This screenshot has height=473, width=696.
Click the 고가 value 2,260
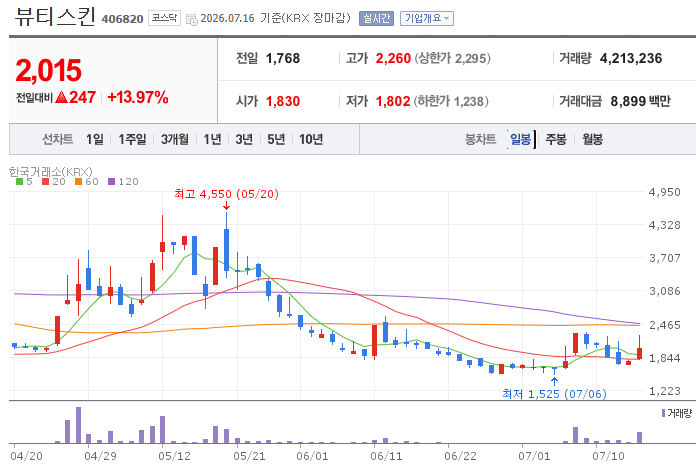pos(393,58)
